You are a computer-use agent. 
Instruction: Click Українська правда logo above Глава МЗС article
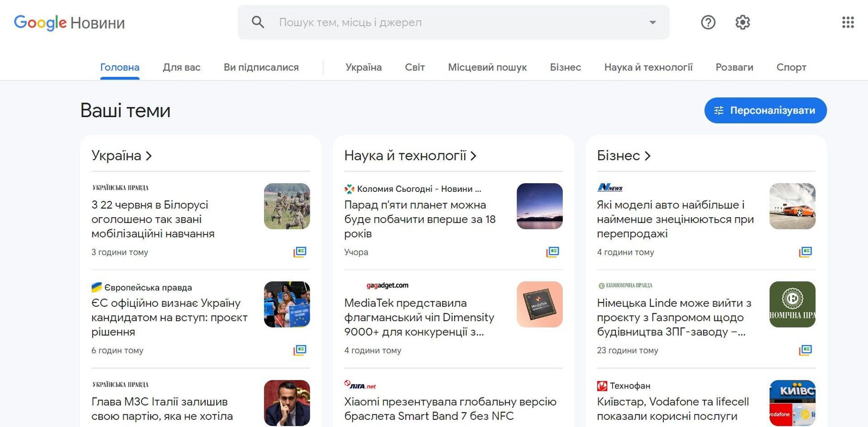pos(120,384)
